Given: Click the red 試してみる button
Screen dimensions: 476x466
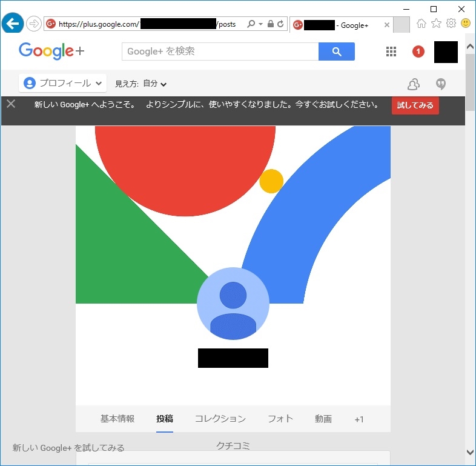Looking at the screenshot, I should click(x=415, y=105).
